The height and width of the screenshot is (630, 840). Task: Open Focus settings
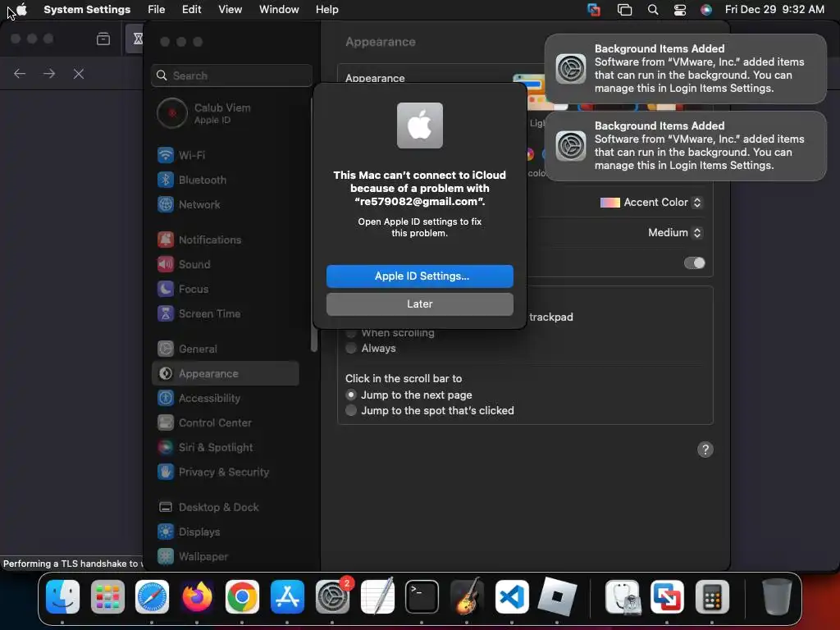225,290
